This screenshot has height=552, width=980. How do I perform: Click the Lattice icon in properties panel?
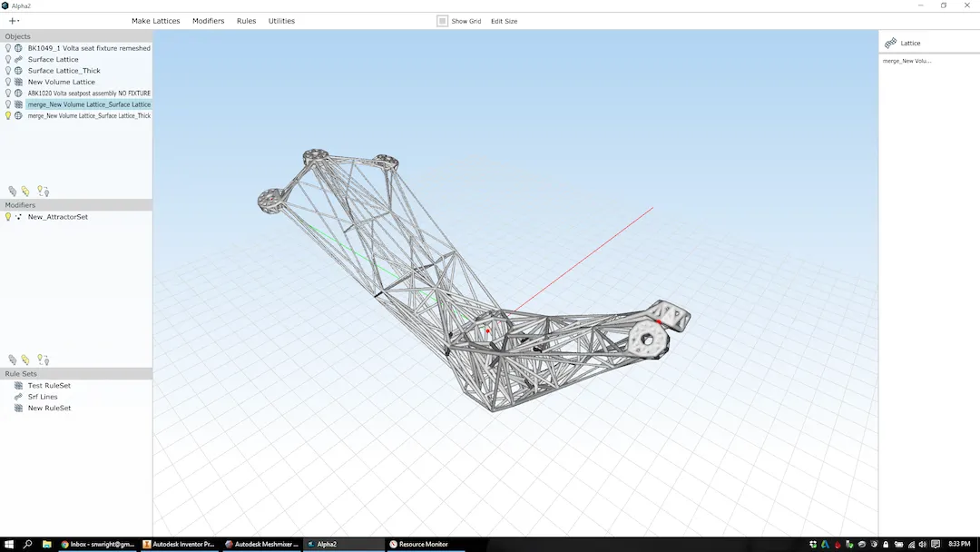click(x=891, y=44)
